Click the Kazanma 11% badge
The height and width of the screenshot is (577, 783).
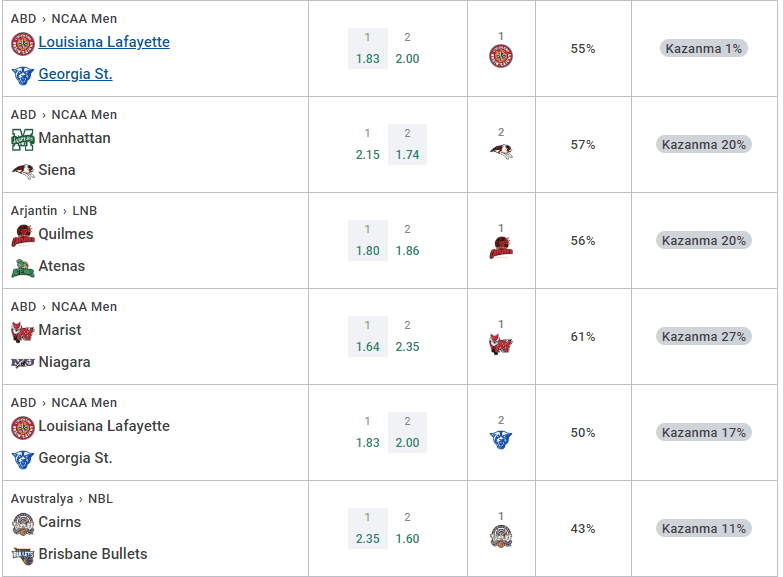coord(704,528)
